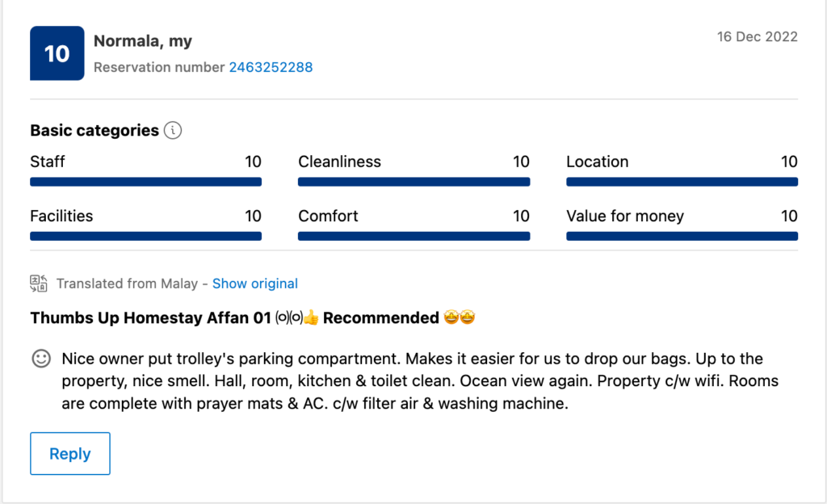Click the blue score badge showing 10
The height and width of the screenshot is (504, 827).
pyautogui.click(x=57, y=53)
